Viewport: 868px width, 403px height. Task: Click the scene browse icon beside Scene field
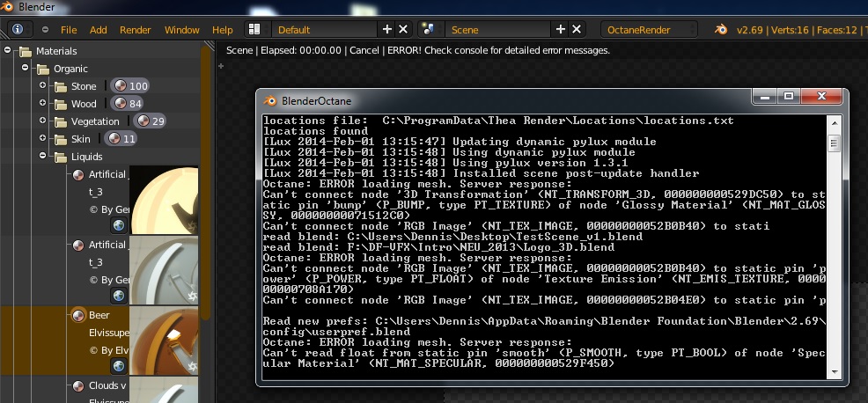pyautogui.click(x=428, y=29)
